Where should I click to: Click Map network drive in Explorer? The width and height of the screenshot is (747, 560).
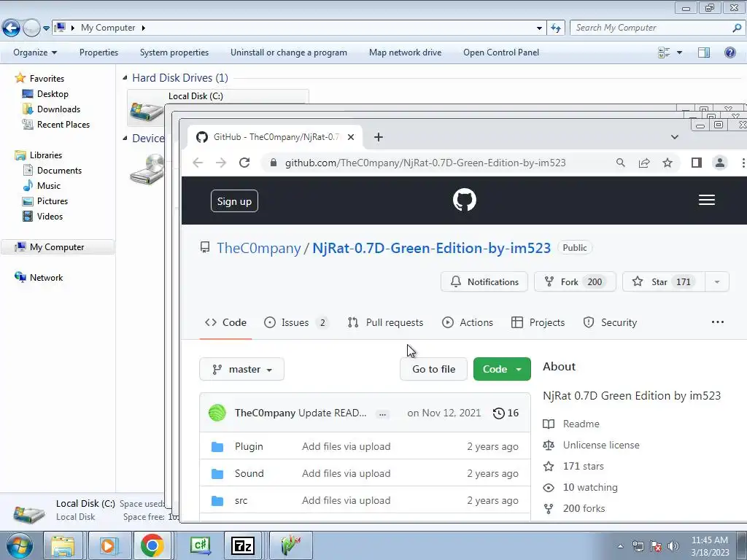405,52
